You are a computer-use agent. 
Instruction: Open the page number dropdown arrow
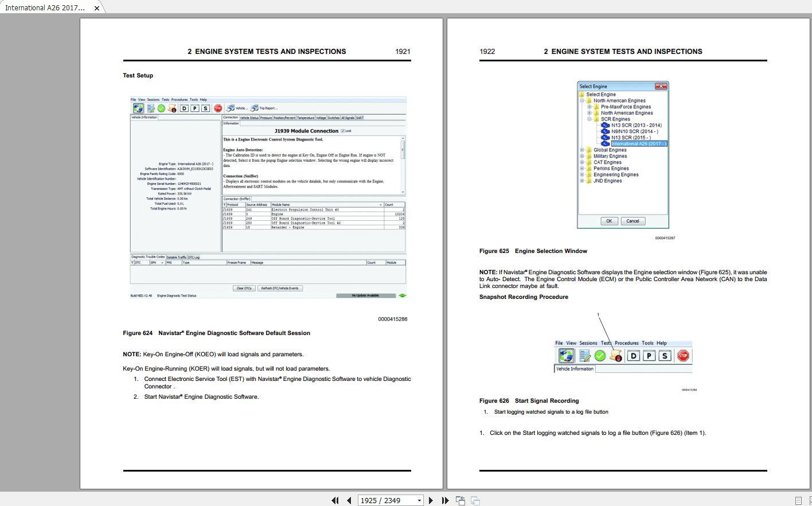(x=419, y=500)
